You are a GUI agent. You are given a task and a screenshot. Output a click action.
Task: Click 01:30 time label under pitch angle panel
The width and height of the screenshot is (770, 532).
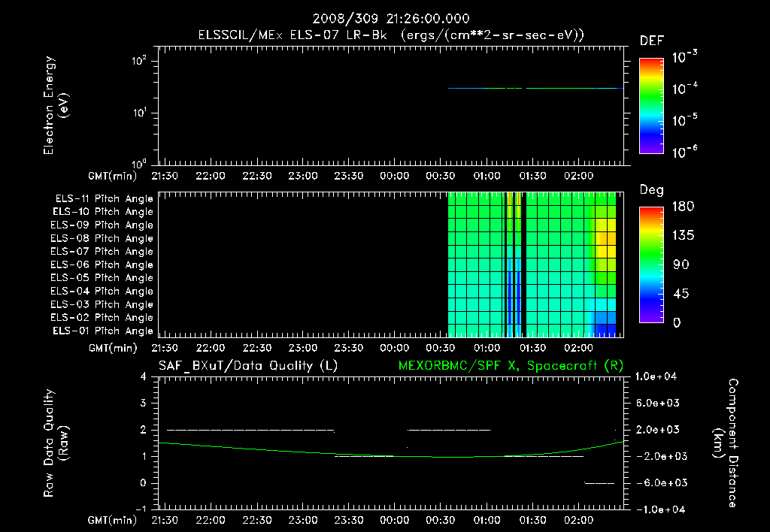pos(532,348)
